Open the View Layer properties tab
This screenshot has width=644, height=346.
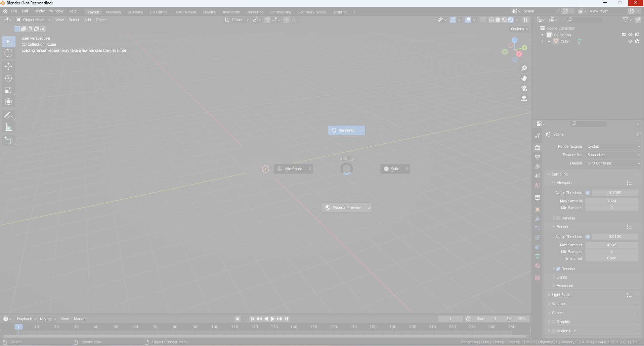click(x=538, y=166)
